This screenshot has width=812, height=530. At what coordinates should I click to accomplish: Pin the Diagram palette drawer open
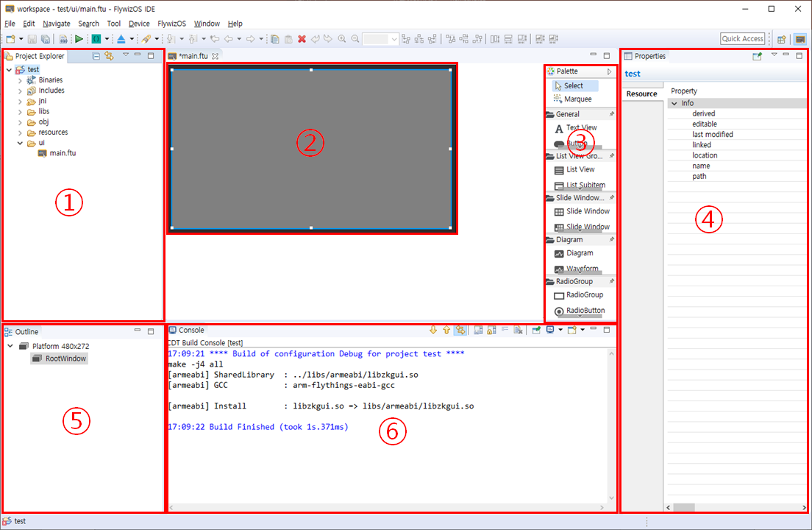click(x=612, y=239)
